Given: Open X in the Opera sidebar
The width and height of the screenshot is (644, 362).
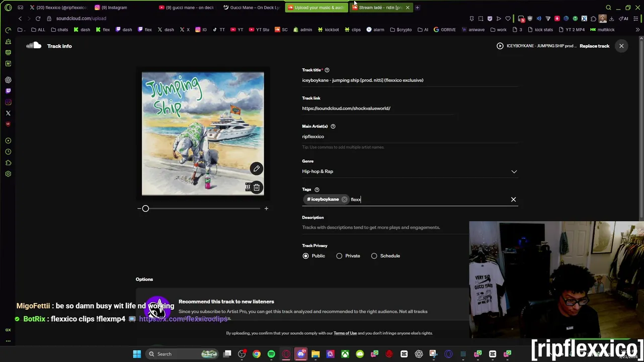Looking at the screenshot, I should (8, 113).
